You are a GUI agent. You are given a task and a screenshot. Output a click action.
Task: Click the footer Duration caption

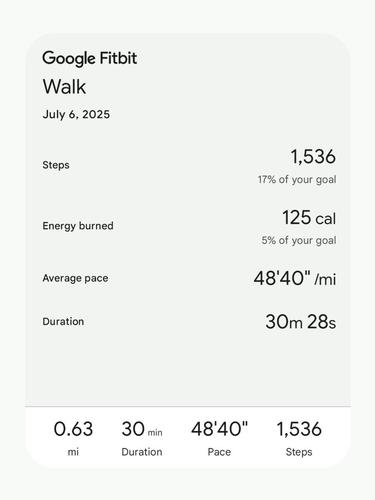point(142,452)
